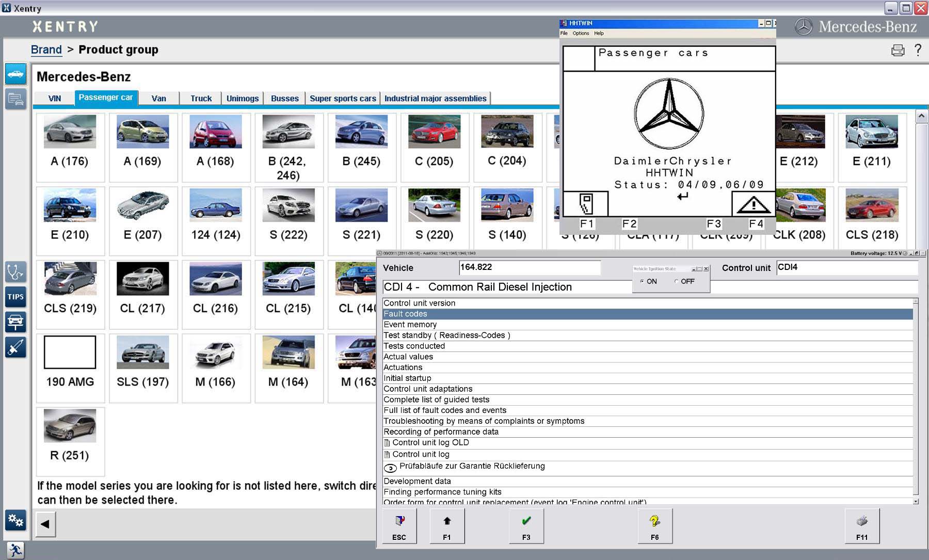The width and height of the screenshot is (929, 560).
Task: Click the gears settings icon in sidebar
Action: (x=15, y=520)
